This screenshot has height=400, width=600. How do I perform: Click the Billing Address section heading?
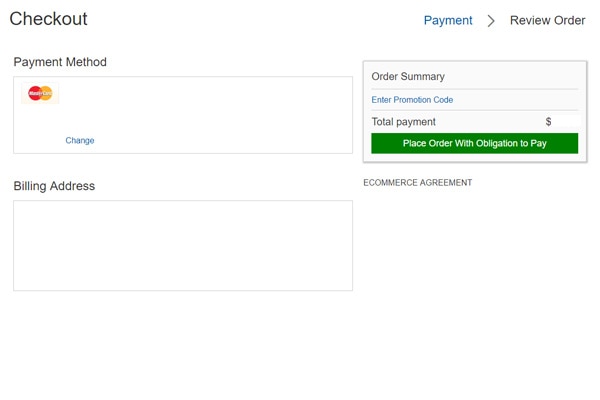tap(54, 186)
